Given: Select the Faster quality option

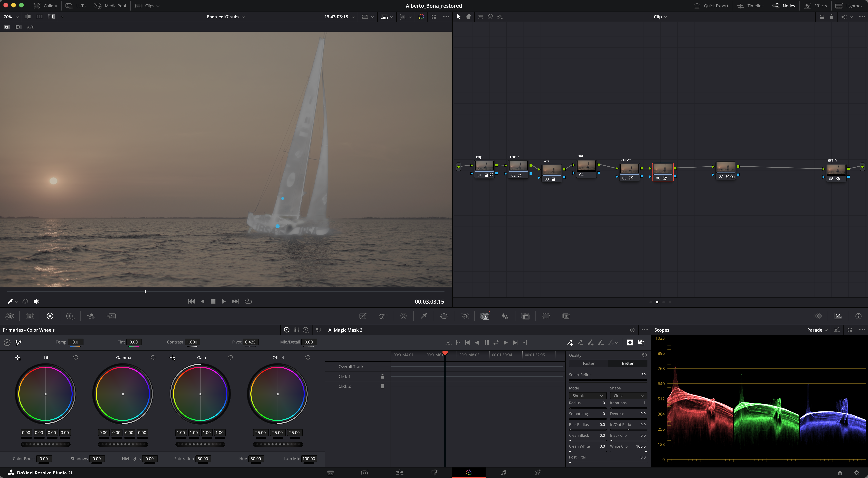Looking at the screenshot, I should (588, 364).
